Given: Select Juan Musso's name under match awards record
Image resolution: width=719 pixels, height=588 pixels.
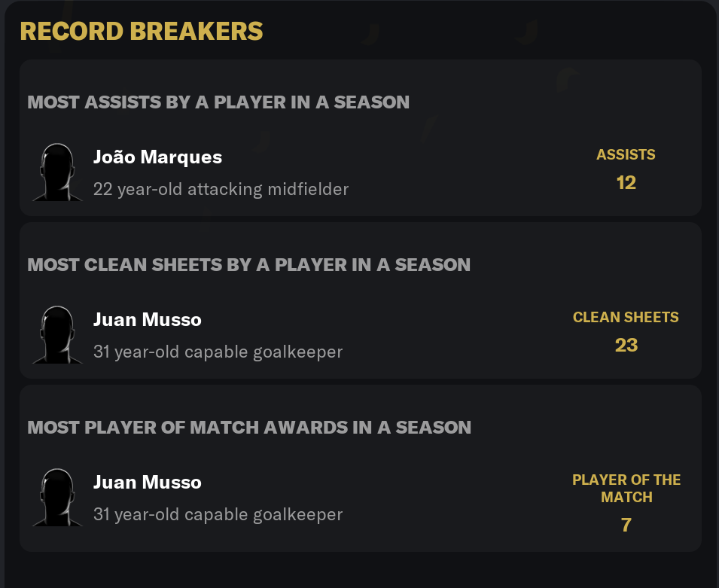Looking at the screenshot, I should point(147,482).
